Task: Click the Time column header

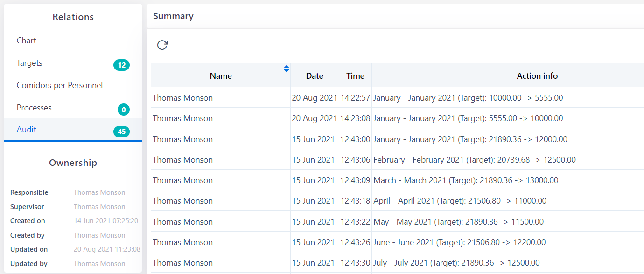Action: click(x=356, y=75)
